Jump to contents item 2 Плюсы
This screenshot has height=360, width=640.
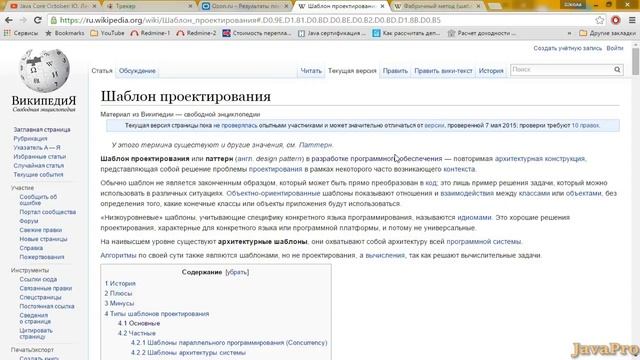pyautogui.click(x=118, y=293)
